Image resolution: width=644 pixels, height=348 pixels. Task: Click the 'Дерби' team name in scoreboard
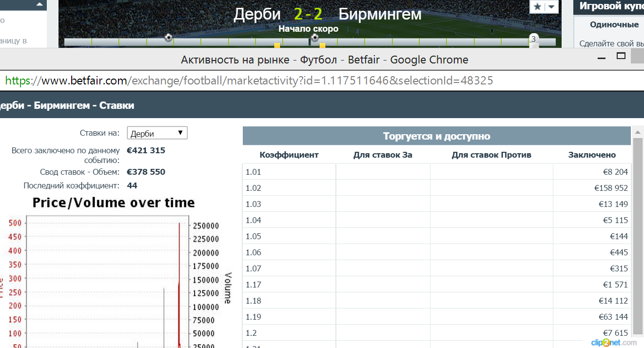pos(257,14)
